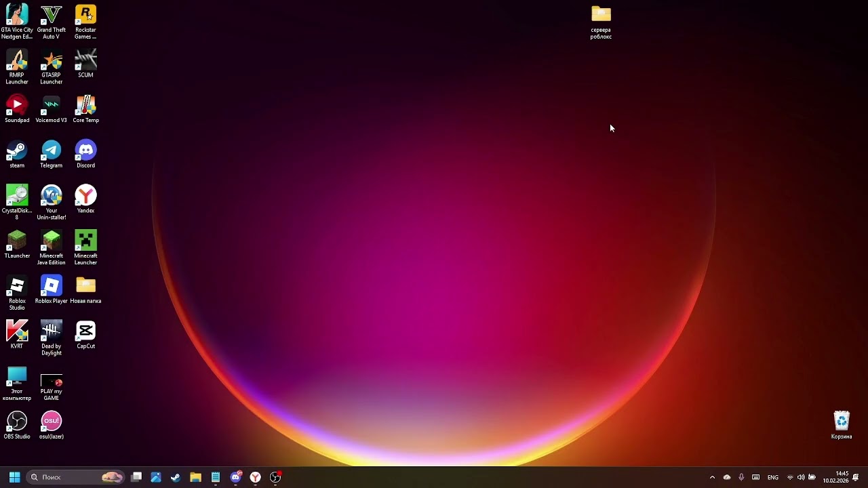
Task: Select the osu!(lazer) desktop icon
Action: pyautogui.click(x=52, y=426)
